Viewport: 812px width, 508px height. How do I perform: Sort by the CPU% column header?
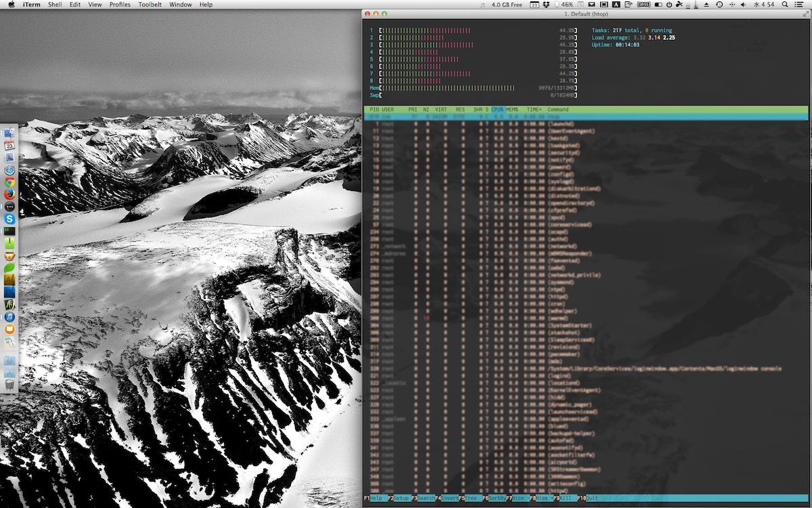pos(497,109)
